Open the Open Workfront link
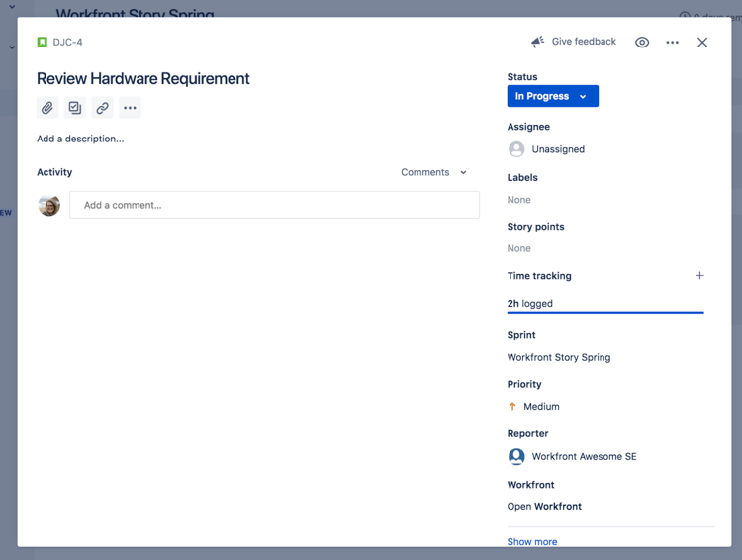 (x=544, y=506)
